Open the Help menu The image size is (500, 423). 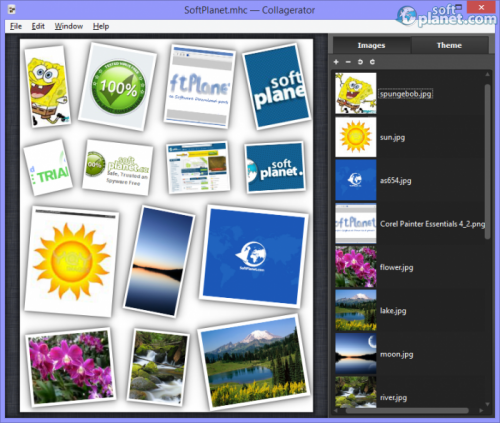click(101, 26)
